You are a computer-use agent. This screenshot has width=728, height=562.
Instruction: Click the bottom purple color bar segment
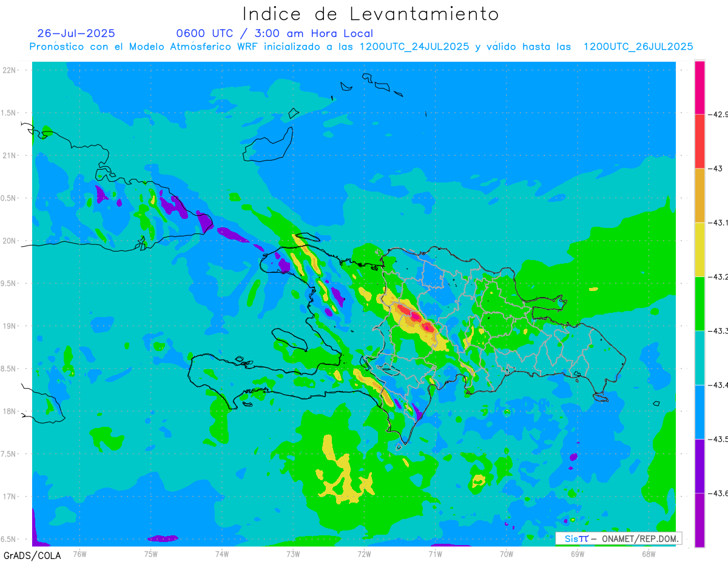click(x=699, y=520)
